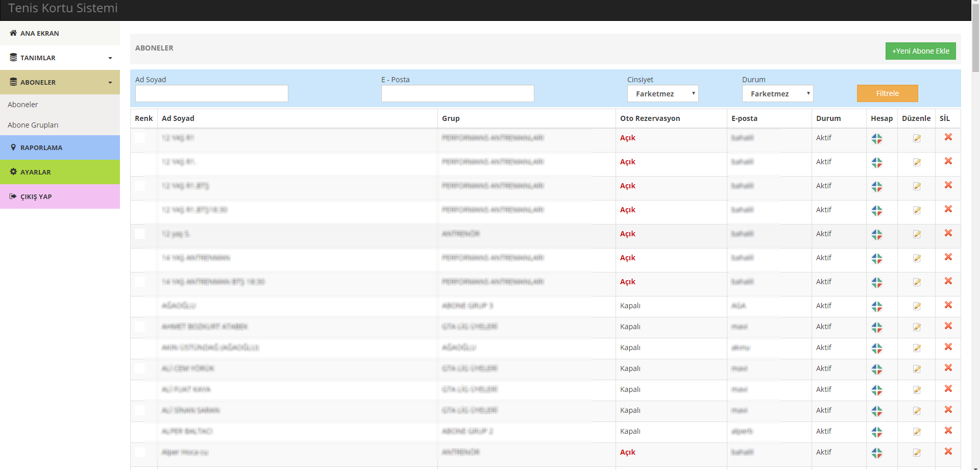Click the E-posta column header

point(744,118)
